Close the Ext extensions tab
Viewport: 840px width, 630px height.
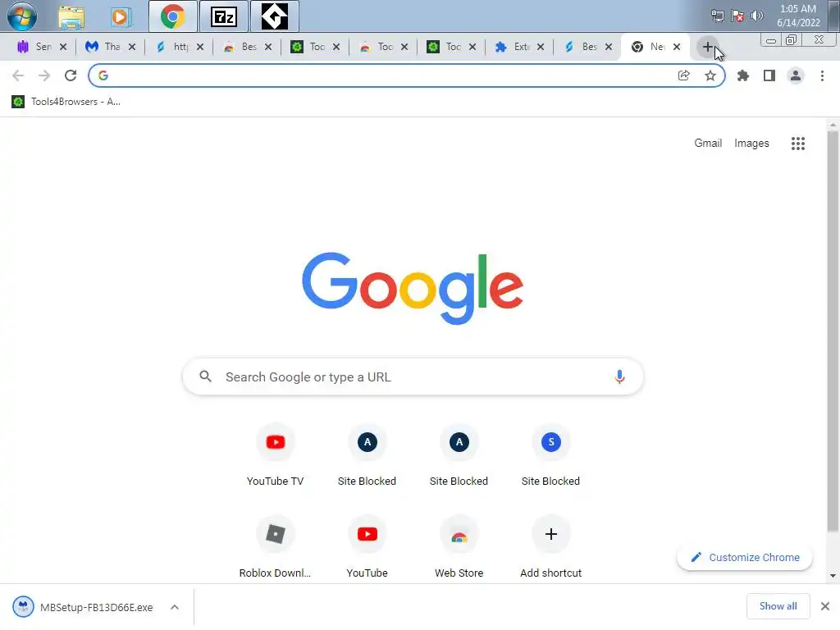pos(541,47)
